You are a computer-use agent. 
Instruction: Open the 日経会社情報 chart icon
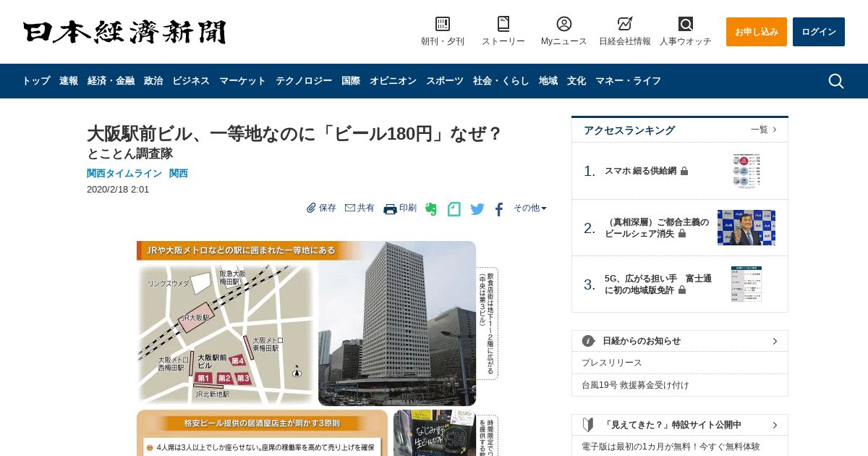pyautogui.click(x=625, y=24)
